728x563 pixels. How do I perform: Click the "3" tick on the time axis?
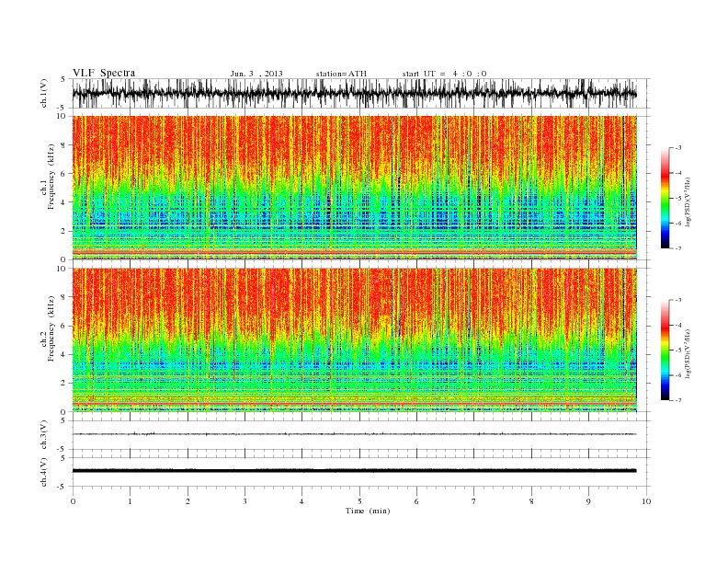pos(245,501)
